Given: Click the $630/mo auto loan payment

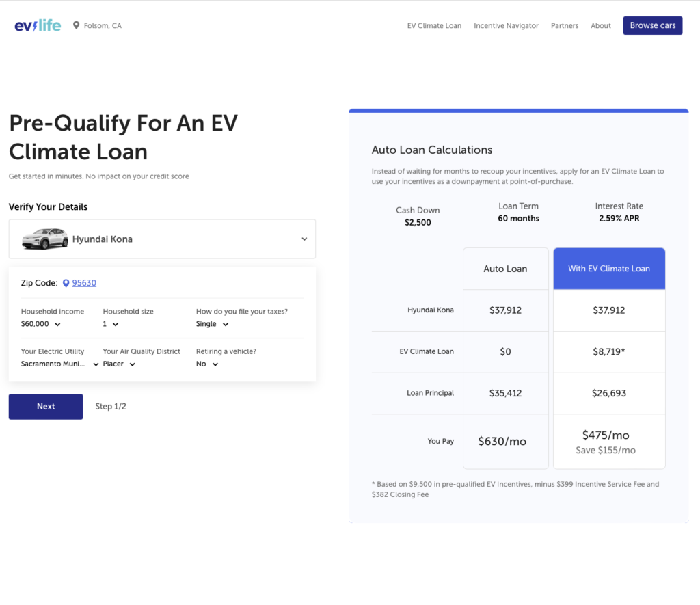Looking at the screenshot, I should click(x=502, y=441).
